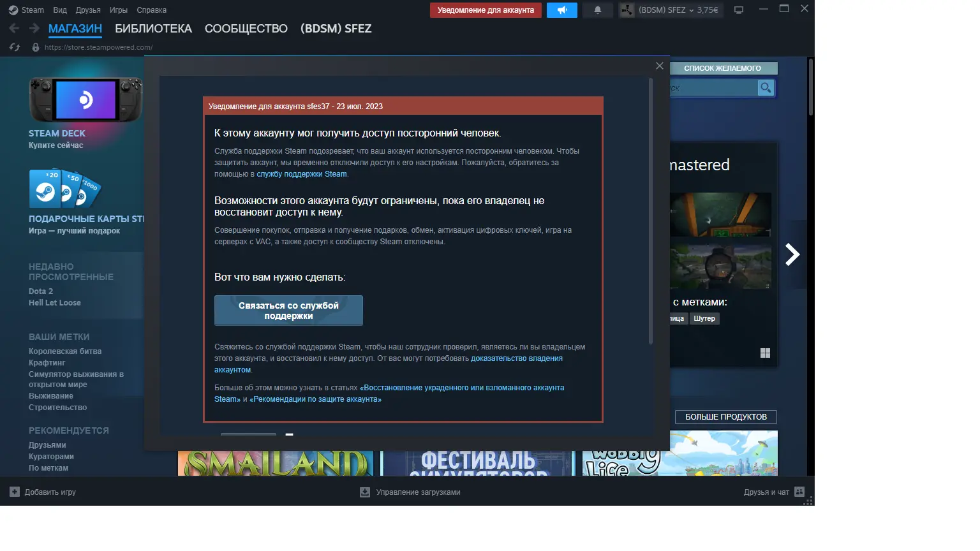Screen dimensions: 980x551
Task: Click the account avatar in the header
Action: [x=627, y=10]
